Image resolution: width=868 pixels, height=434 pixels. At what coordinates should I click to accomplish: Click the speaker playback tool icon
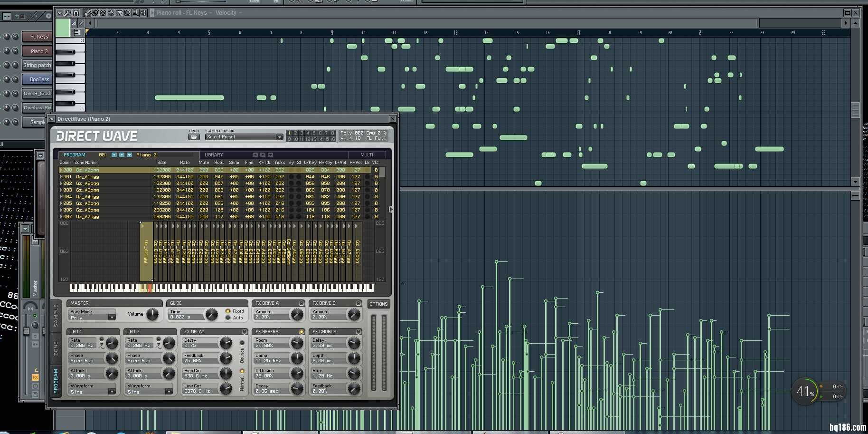tap(143, 13)
